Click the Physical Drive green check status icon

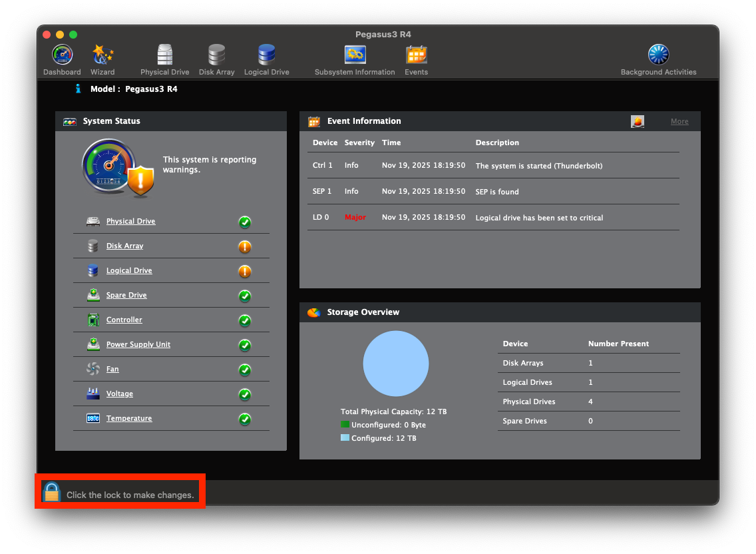click(x=245, y=222)
